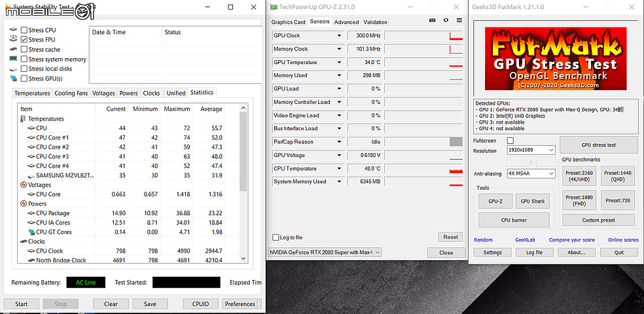Enable Stress local disks checkbox
Viewport: 644px width, 314px height.
point(24,69)
